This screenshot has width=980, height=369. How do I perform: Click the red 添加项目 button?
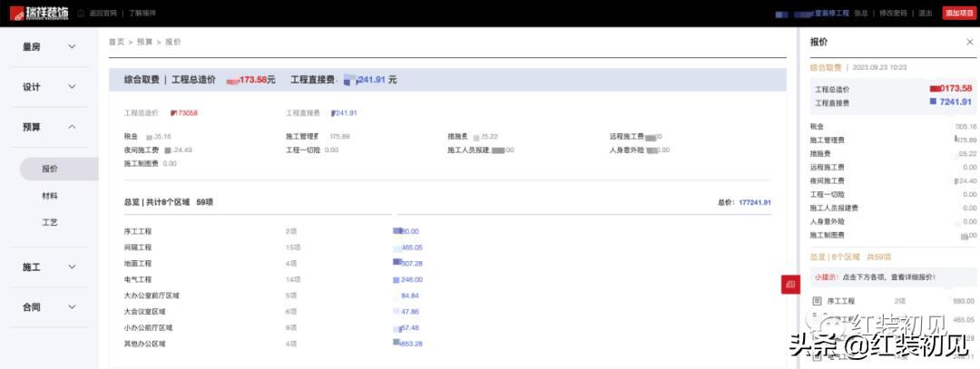pos(959,13)
